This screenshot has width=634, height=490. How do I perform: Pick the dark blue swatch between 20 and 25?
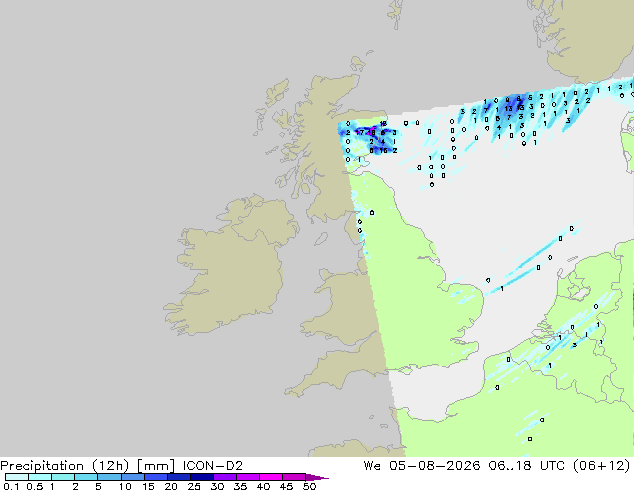tap(179, 477)
